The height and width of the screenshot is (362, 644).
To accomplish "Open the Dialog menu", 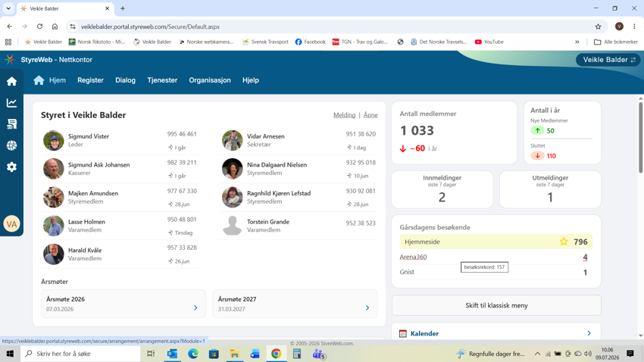I will pyautogui.click(x=125, y=80).
